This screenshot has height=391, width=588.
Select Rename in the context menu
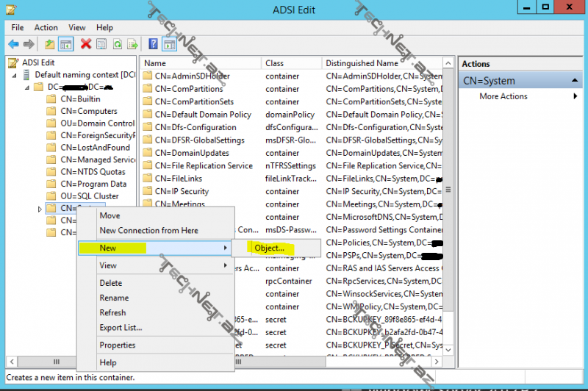coord(114,298)
